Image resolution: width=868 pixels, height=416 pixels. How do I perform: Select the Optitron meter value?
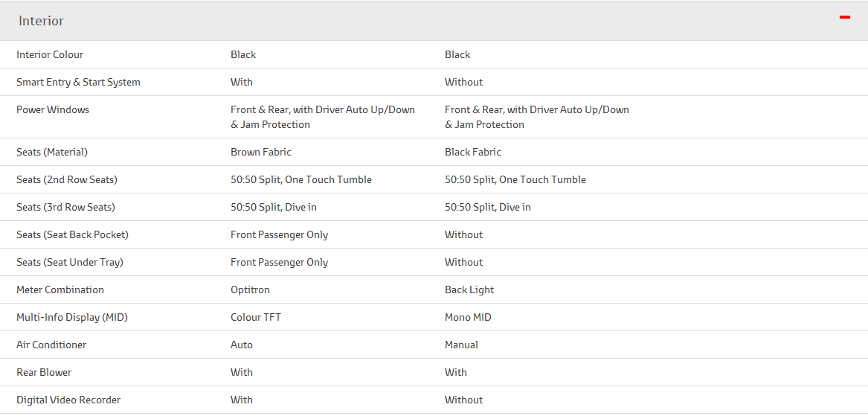pyautogui.click(x=250, y=289)
